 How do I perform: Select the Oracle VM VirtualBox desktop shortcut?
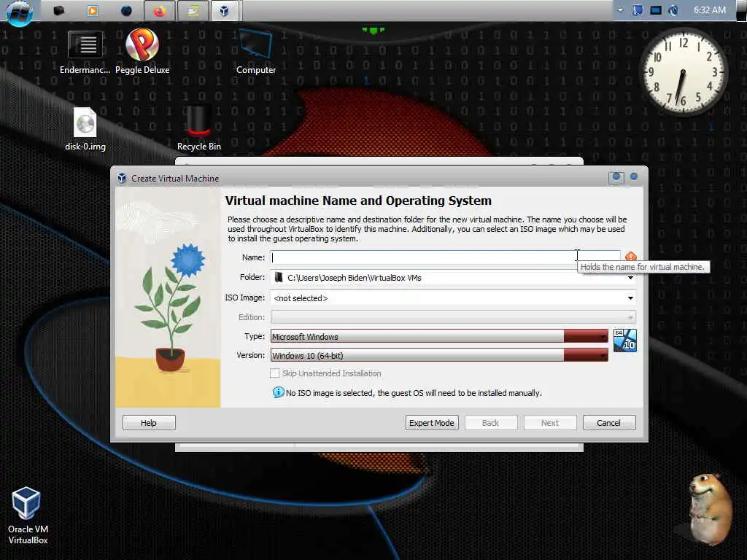pyautogui.click(x=28, y=516)
